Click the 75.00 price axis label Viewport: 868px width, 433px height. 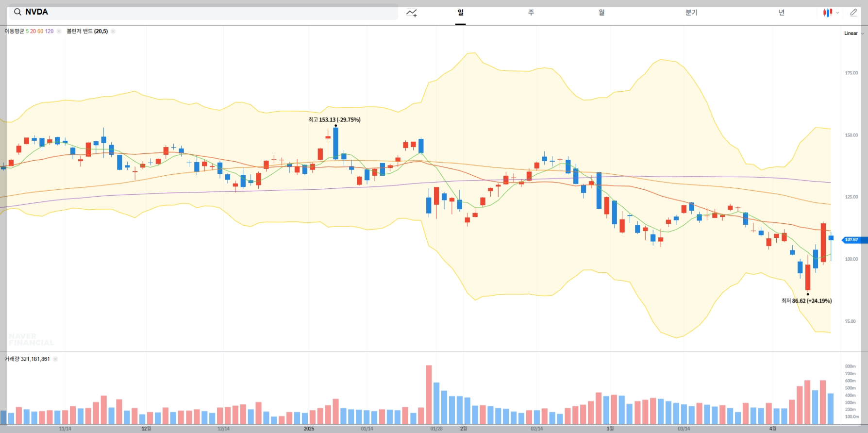coord(850,321)
